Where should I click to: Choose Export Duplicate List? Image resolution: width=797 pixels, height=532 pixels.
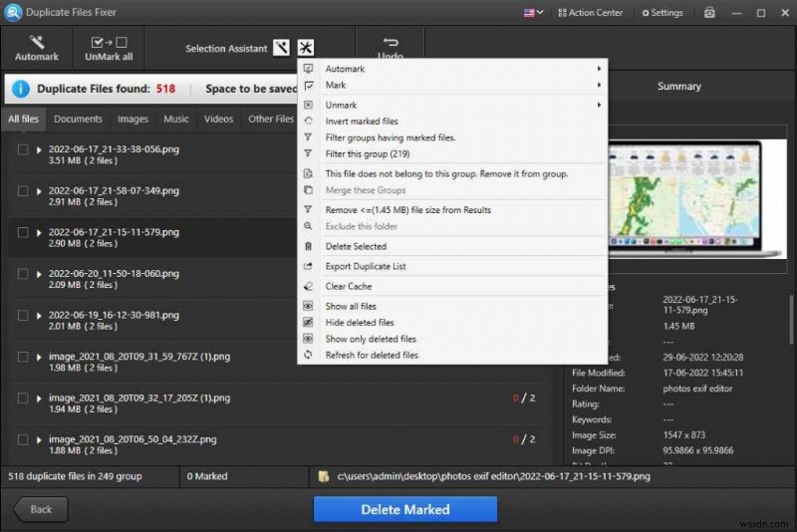click(x=452, y=266)
